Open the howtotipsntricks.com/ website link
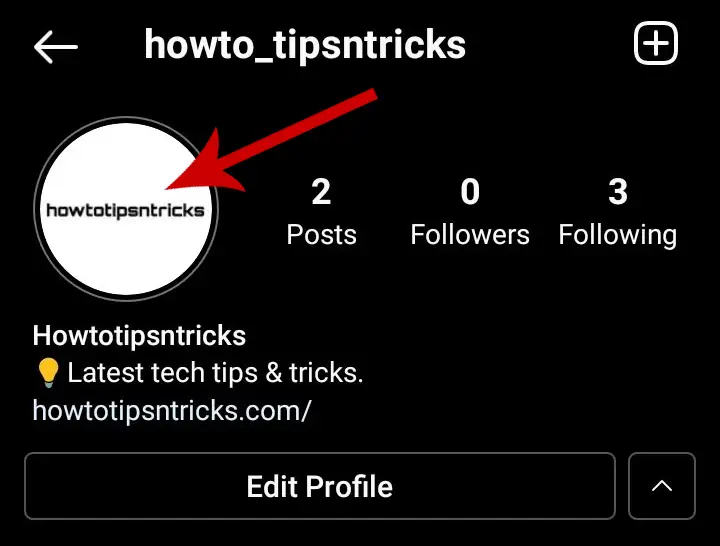720x546 pixels. coord(172,410)
